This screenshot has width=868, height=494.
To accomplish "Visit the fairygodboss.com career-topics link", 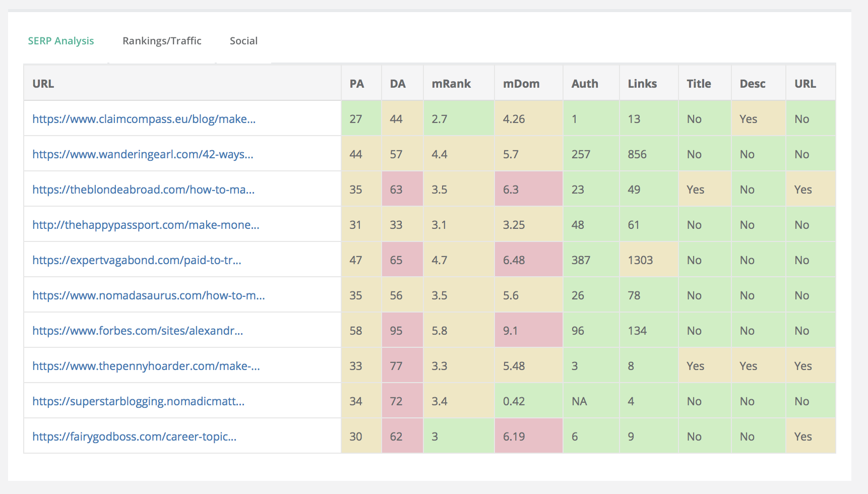I will (134, 437).
